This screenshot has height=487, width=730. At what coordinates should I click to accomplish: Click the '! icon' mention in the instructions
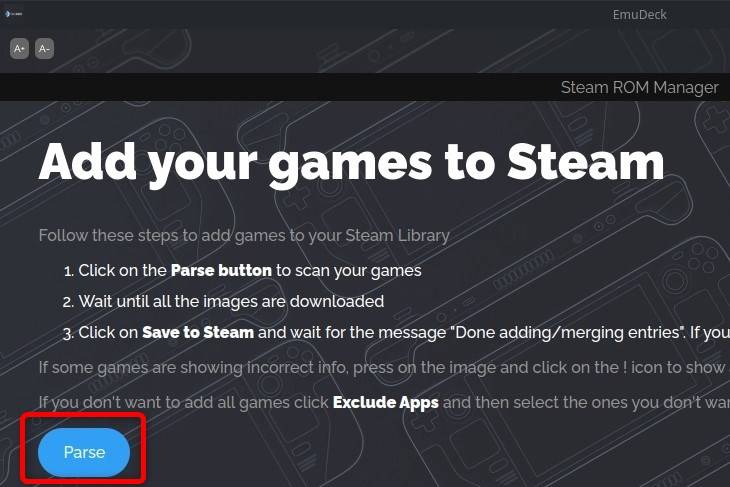point(661,366)
